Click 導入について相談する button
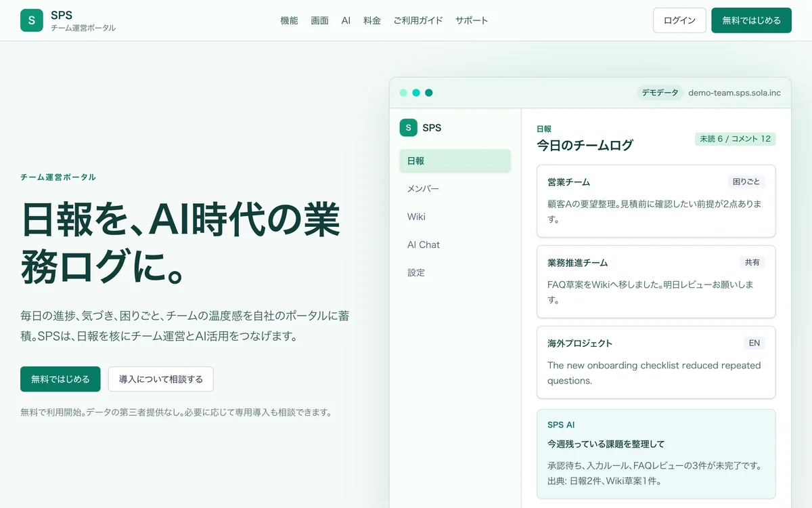The width and height of the screenshot is (812, 508). tap(161, 379)
